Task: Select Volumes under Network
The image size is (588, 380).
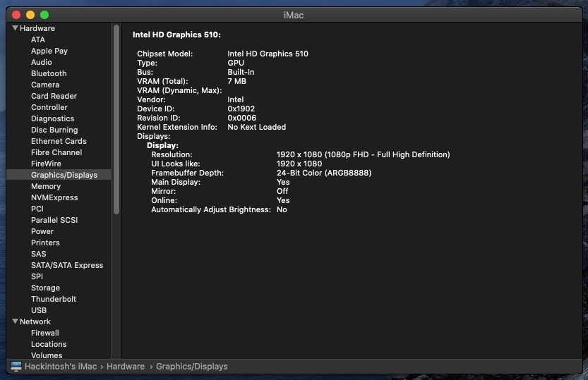Action: [47, 355]
